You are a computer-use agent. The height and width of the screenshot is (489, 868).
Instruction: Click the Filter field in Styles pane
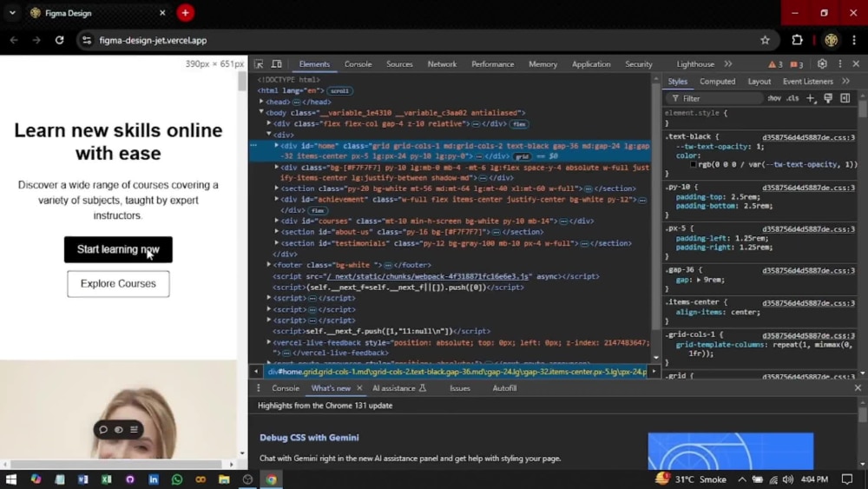[x=714, y=98]
